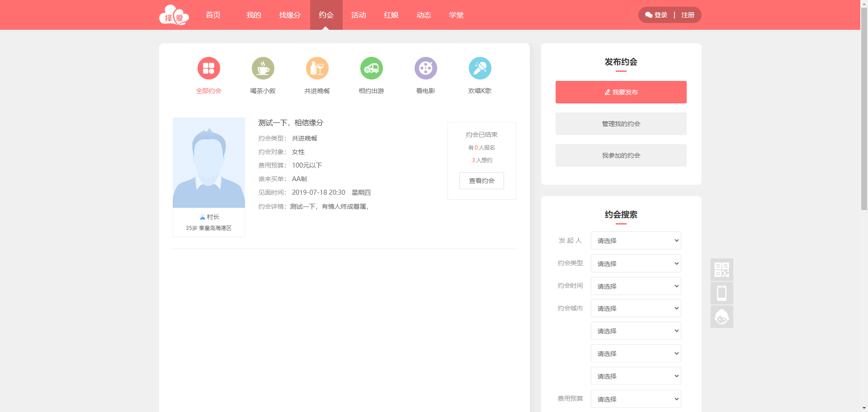Click the 我要发布 button
The width and height of the screenshot is (868, 412).
(x=621, y=92)
